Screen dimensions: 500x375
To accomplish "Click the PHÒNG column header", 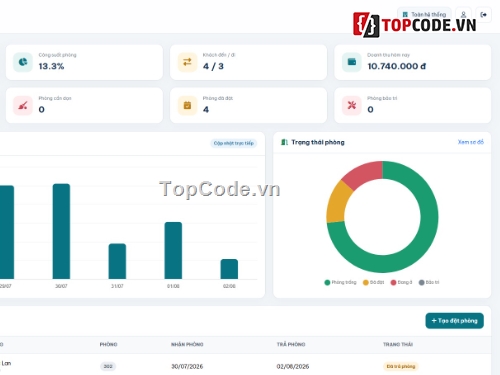I will click(108, 344).
